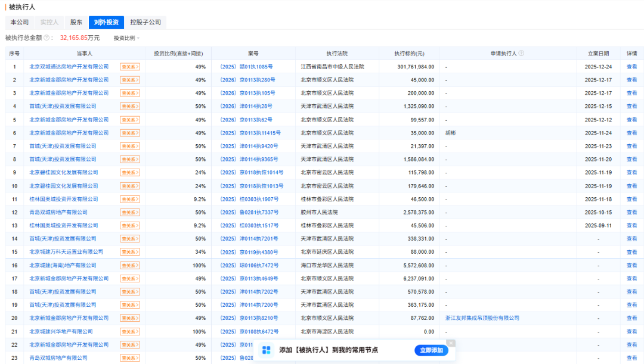Click the grid icon in the popup banner
Viewport: 644px width, 364px height.
(266, 350)
